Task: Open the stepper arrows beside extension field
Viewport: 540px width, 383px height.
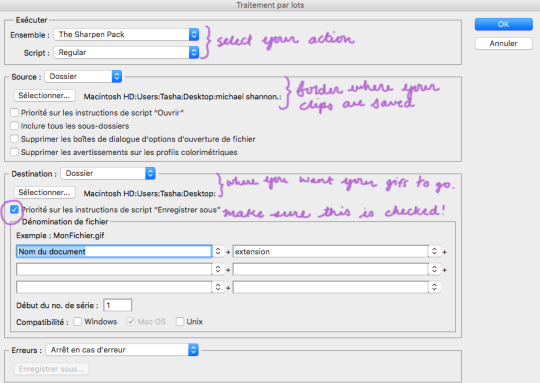Action: (435, 251)
